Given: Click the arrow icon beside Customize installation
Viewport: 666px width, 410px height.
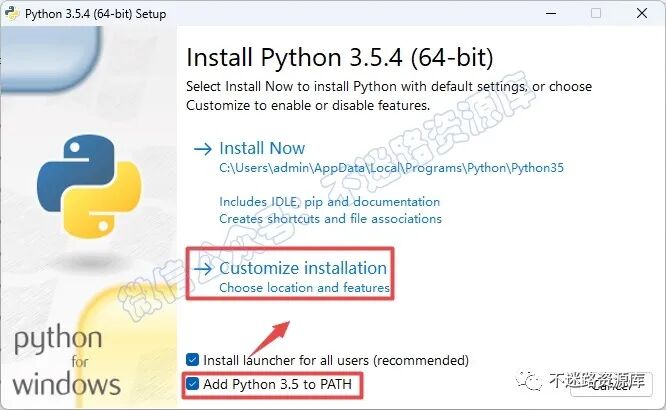Looking at the screenshot, I should [203, 269].
